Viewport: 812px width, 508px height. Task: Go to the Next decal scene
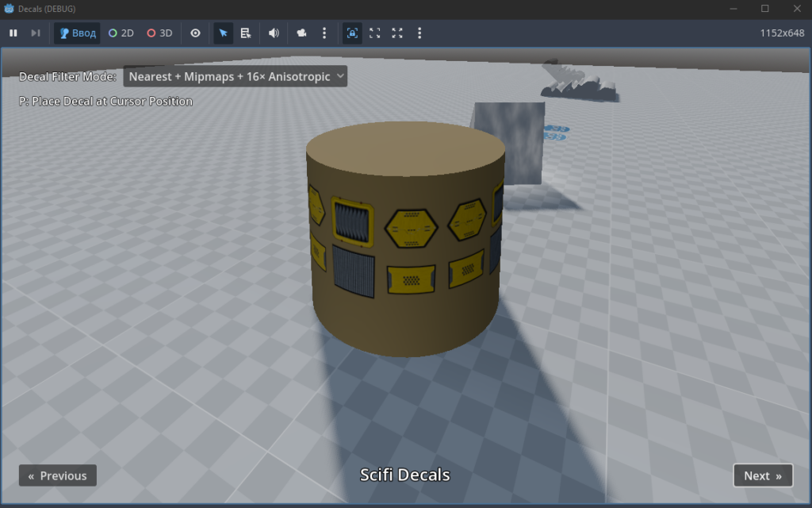[x=763, y=475]
